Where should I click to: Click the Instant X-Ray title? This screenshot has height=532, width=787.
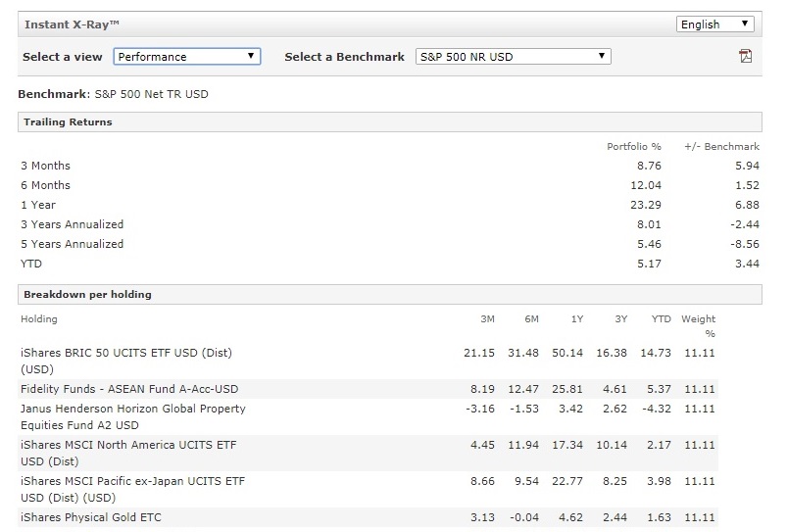pos(72,24)
